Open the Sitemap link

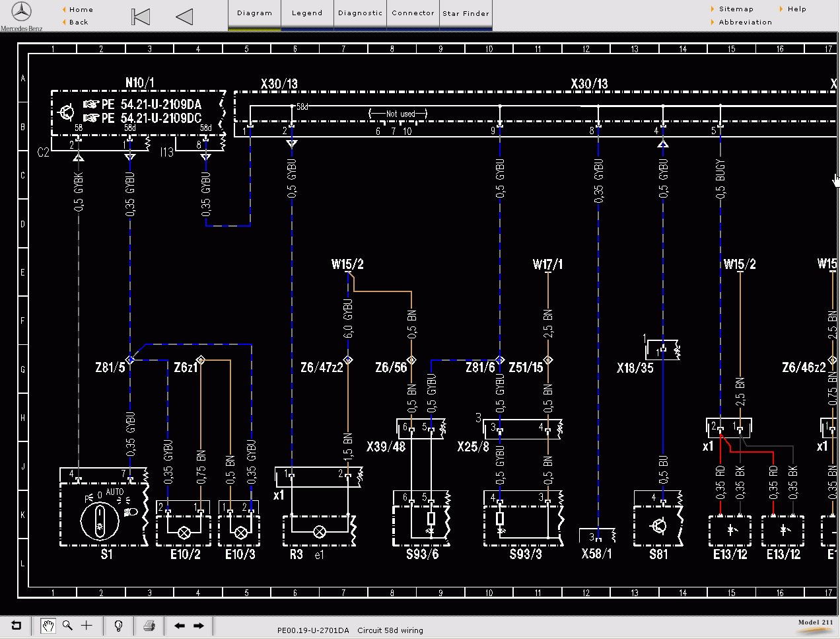pos(735,9)
